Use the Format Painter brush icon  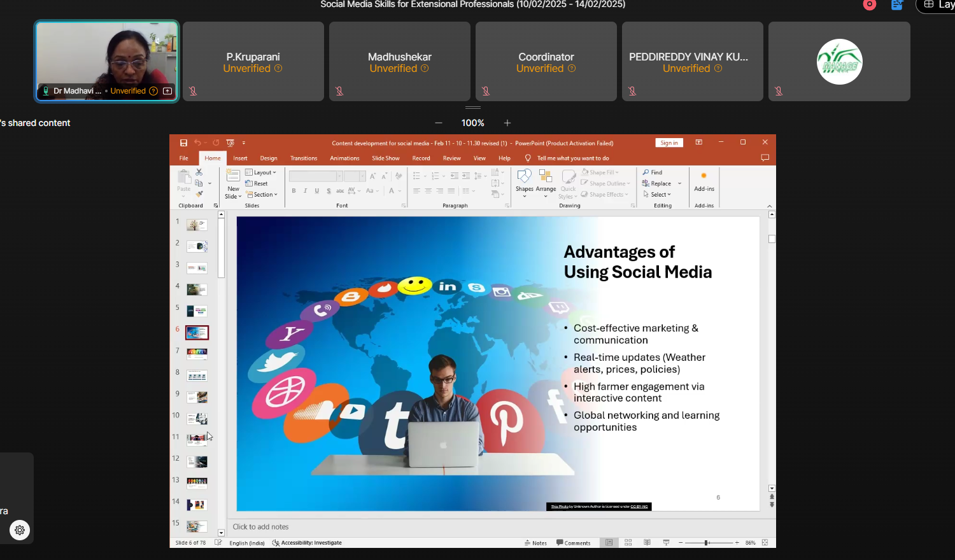pos(199,194)
